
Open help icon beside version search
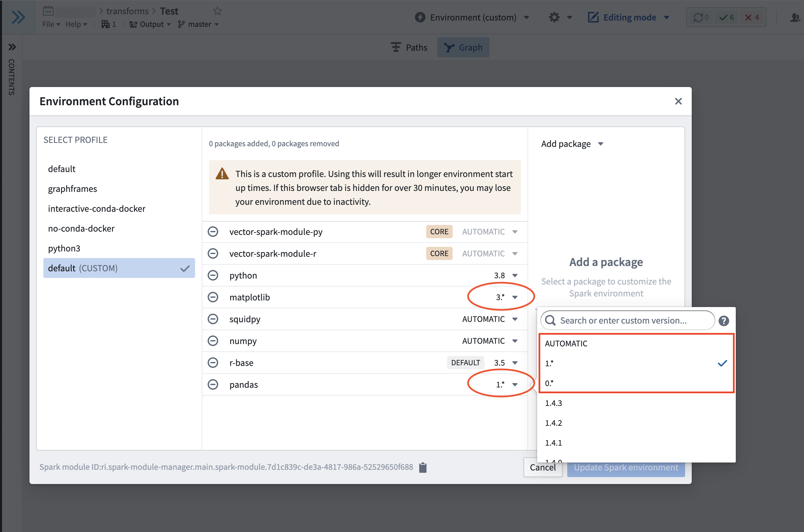pos(724,321)
